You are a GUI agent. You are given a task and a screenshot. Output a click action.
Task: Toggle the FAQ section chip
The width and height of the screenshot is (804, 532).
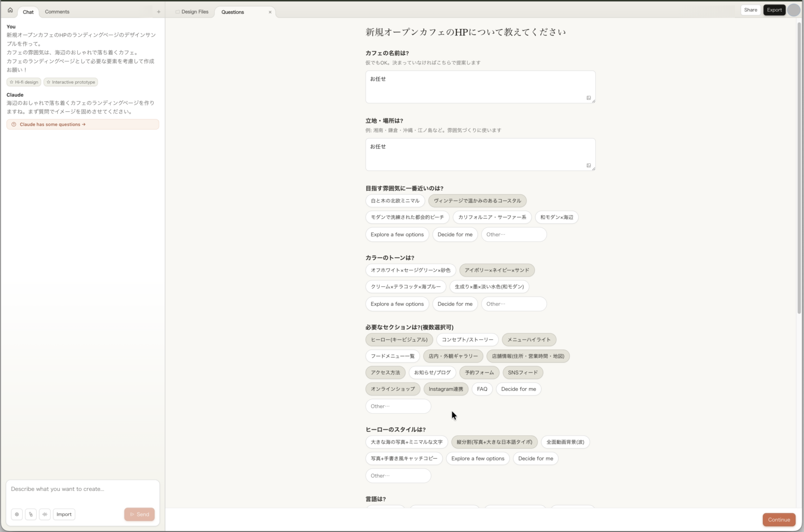click(x=482, y=389)
